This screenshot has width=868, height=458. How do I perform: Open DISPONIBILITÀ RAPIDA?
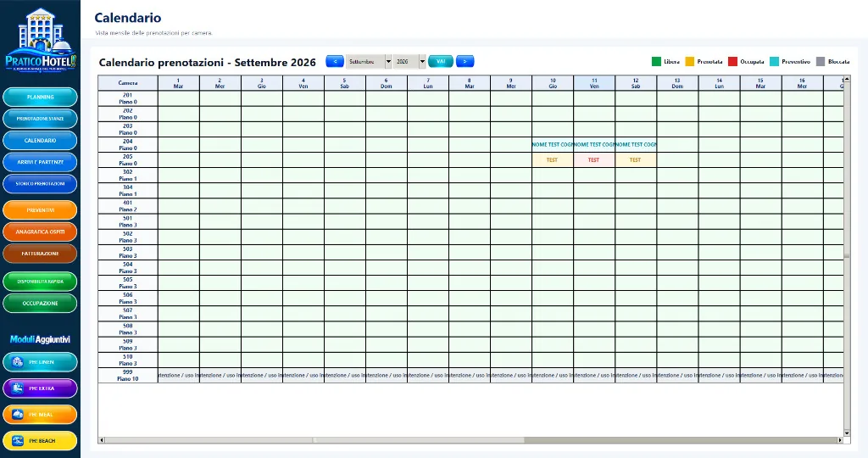pos(41,282)
